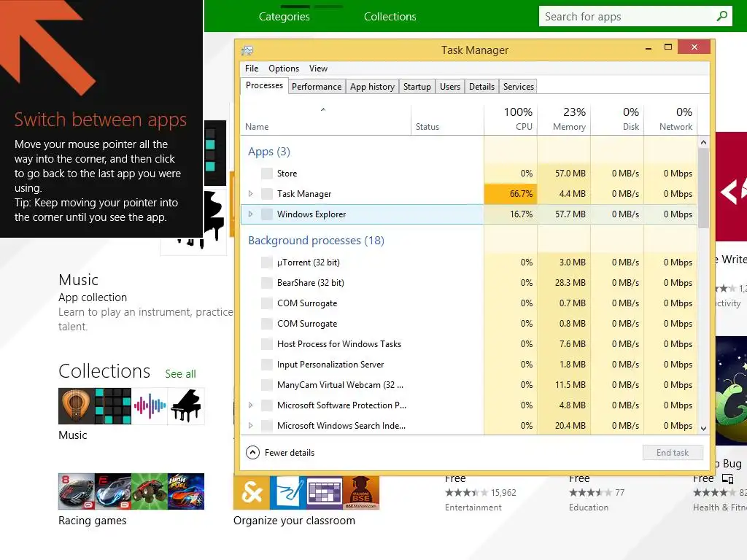Click the ManyCam Virtual Webcam icon
747x560 pixels.
(267, 385)
